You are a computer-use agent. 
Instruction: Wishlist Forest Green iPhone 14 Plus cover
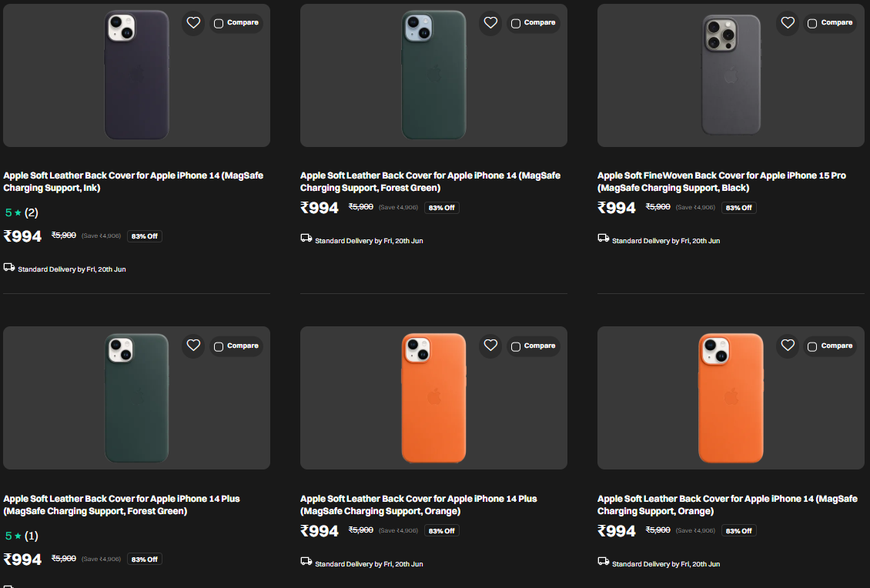pos(193,346)
